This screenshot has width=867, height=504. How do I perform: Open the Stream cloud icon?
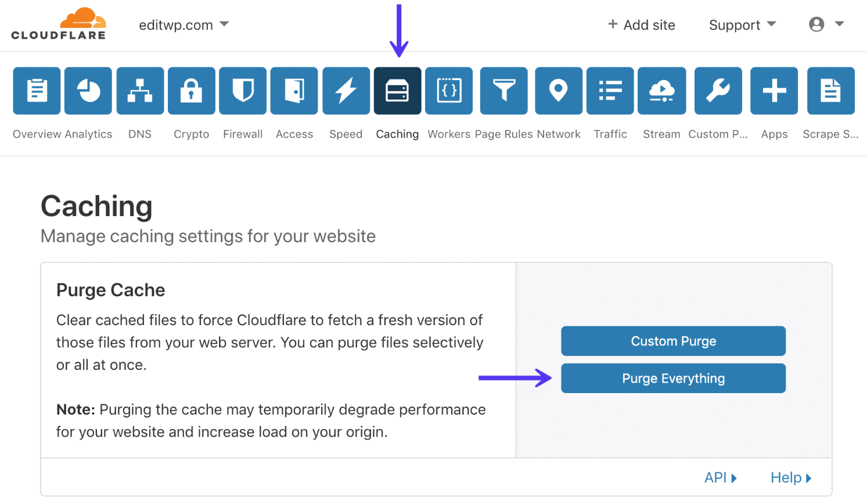[661, 91]
